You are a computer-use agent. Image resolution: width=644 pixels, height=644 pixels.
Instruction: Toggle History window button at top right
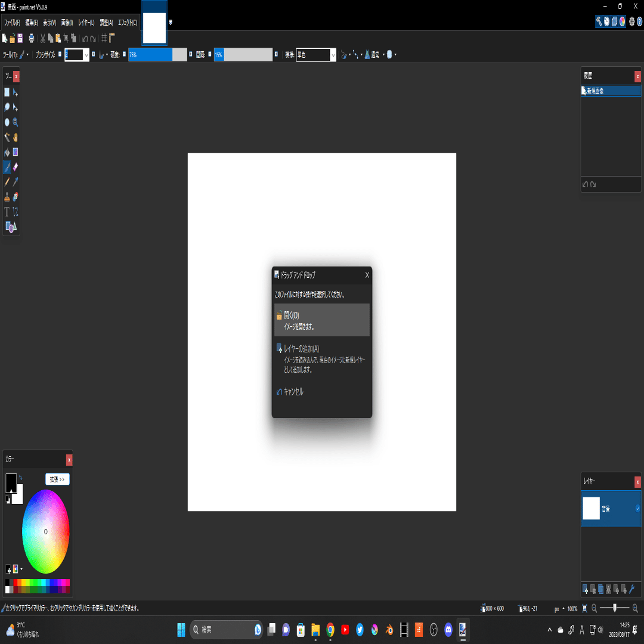(x=606, y=21)
